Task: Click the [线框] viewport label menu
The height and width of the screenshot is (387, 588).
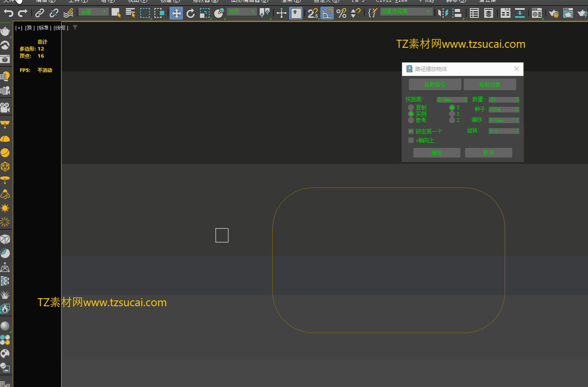Action: pos(61,28)
